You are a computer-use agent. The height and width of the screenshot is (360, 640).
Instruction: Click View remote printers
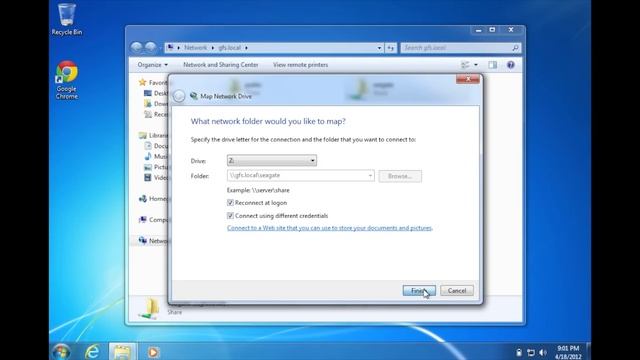tap(300, 65)
